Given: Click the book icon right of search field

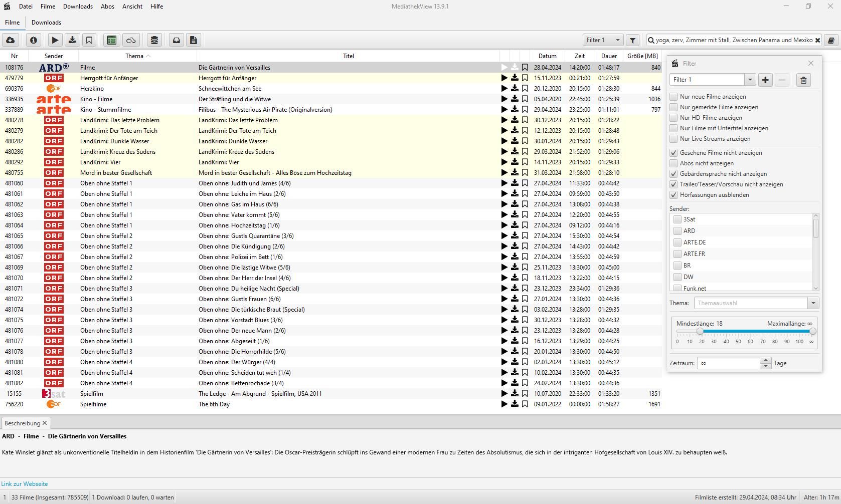Looking at the screenshot, I should click(x=831, y=40).
